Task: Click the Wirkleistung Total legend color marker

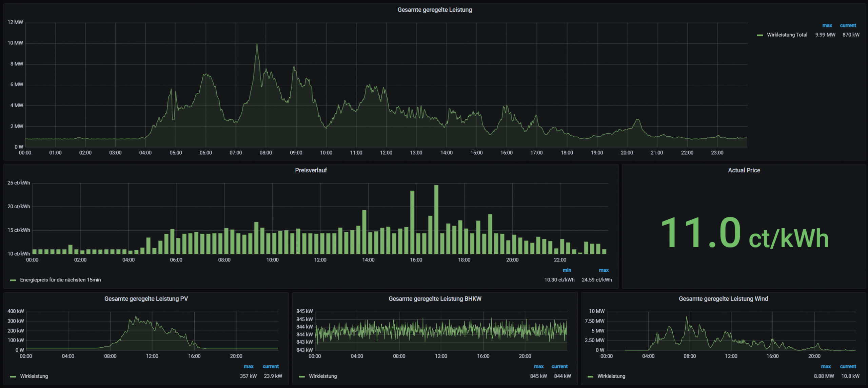Action: (760, 35)
